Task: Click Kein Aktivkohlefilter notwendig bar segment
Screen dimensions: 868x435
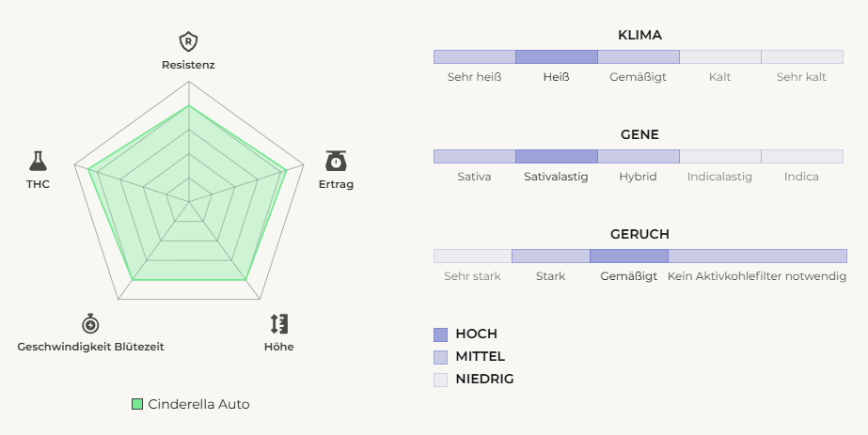Action: pos(757,256)
